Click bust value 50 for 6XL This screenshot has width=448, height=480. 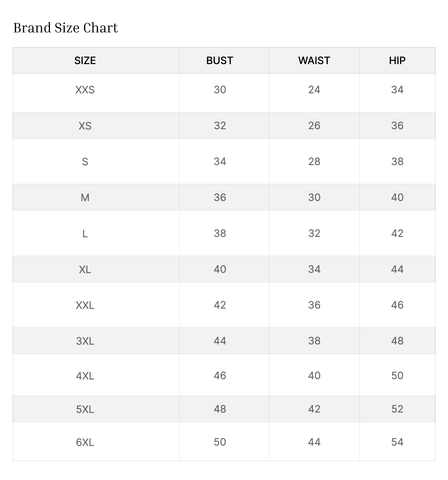[220, 442]
